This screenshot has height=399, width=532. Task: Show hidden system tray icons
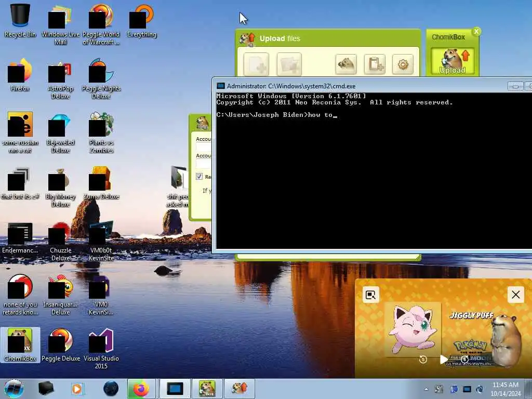point(426,389)
